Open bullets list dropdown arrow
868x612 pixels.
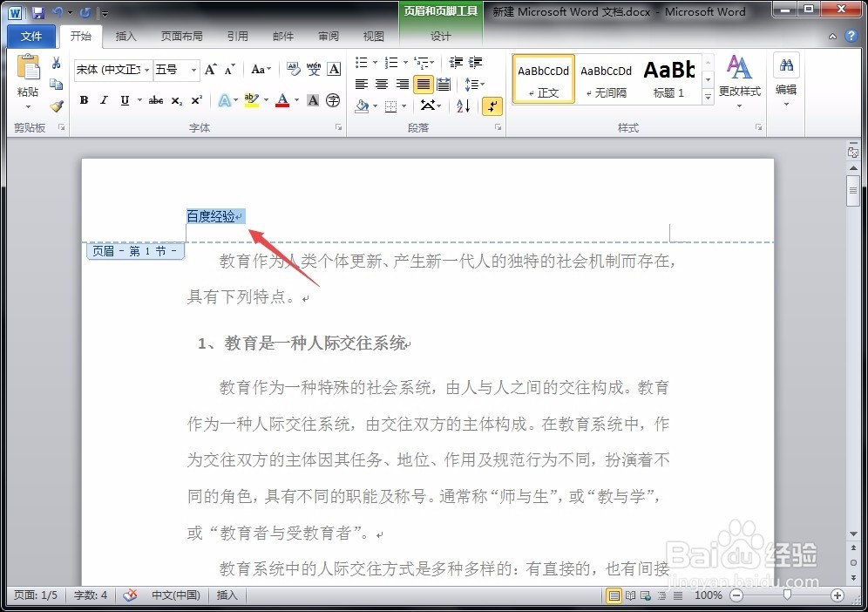coord(375,62)
